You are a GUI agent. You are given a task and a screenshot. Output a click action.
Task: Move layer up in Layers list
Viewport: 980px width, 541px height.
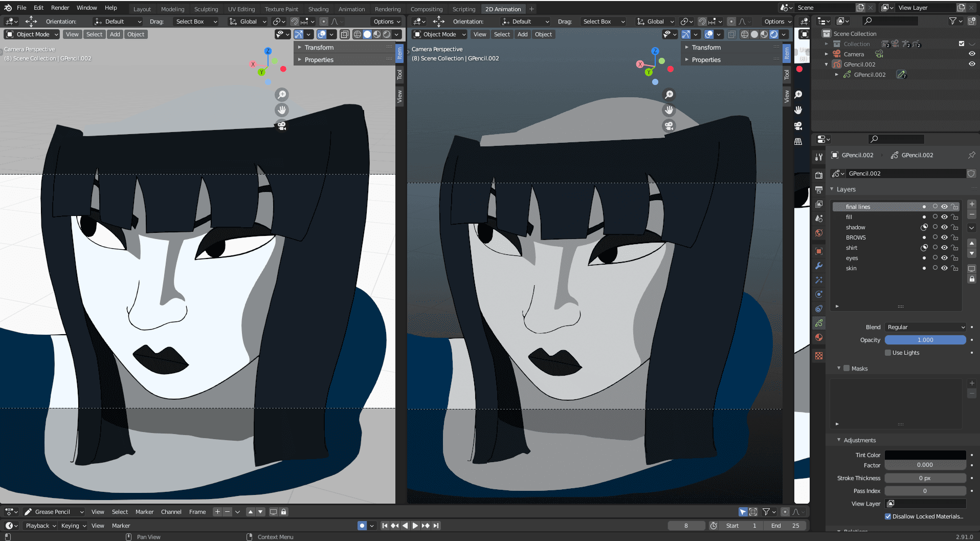972,244
